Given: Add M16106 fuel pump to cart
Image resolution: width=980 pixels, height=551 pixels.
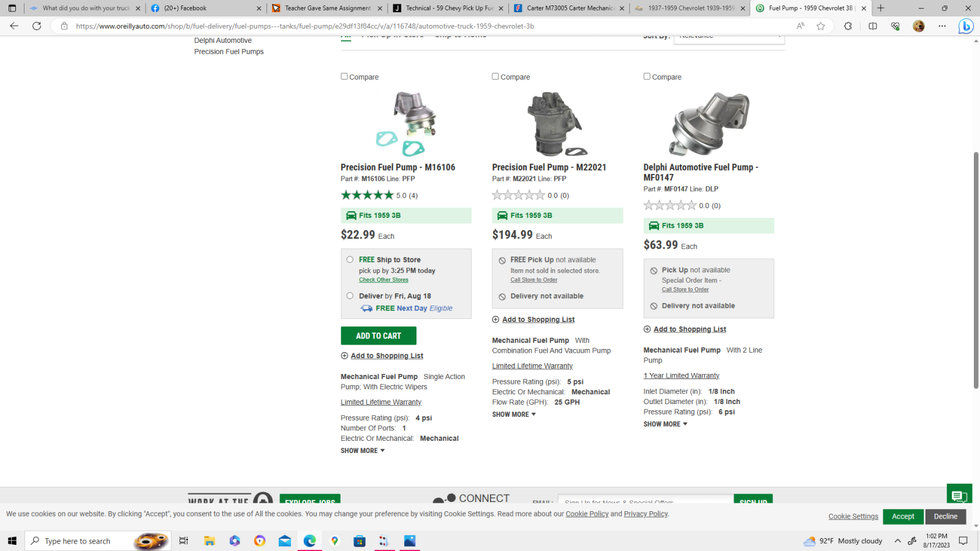Looking at the screenshot, I should (379, 335).
